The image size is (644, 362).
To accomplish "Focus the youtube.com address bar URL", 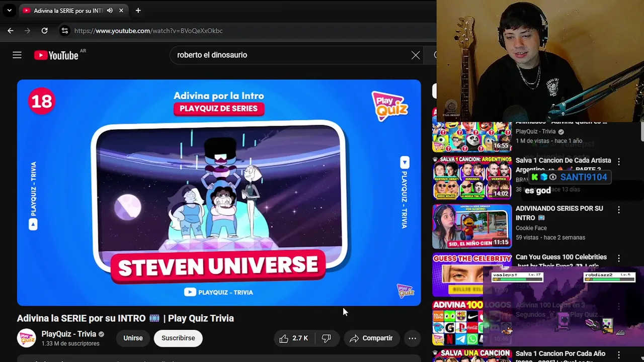I will [148, 31].
